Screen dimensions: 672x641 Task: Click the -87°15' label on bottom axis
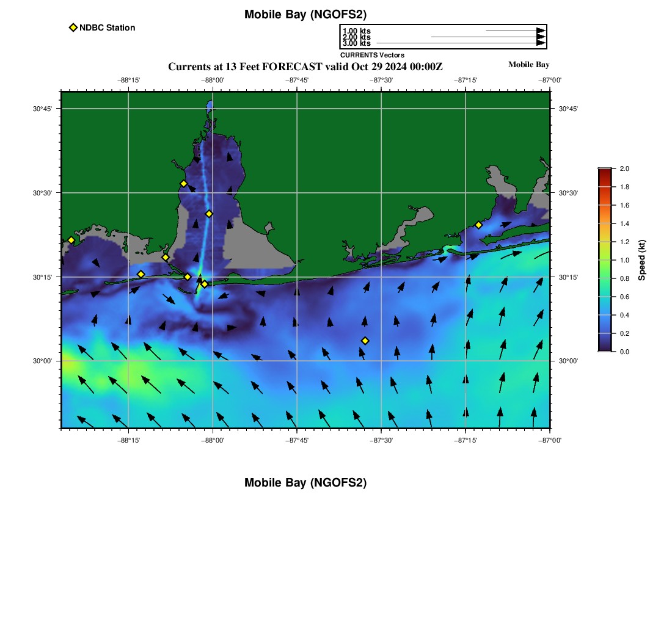pyautogui.click(x=466, y=440)
